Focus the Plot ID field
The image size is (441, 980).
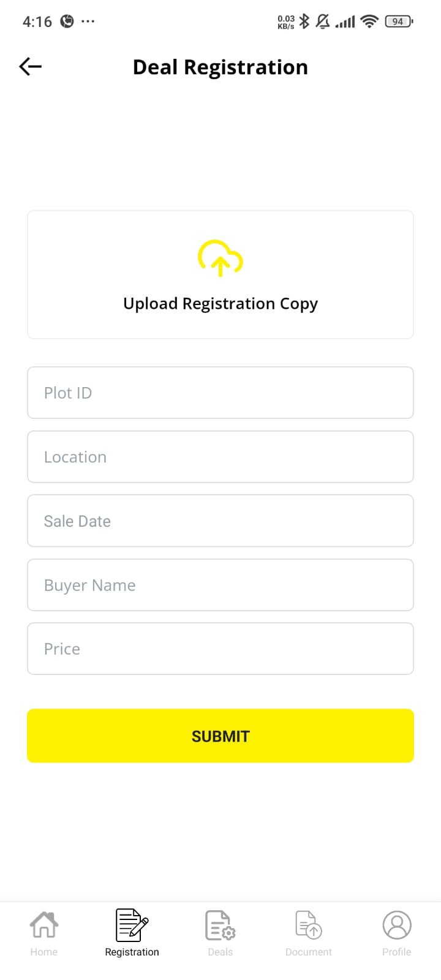point(221,393)
